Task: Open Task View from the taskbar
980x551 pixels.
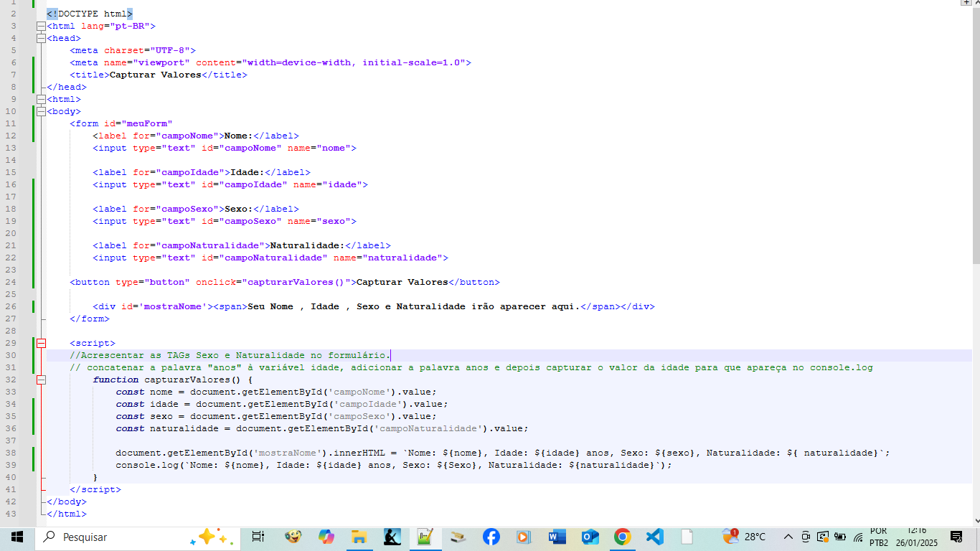Action: coord(258,537)
